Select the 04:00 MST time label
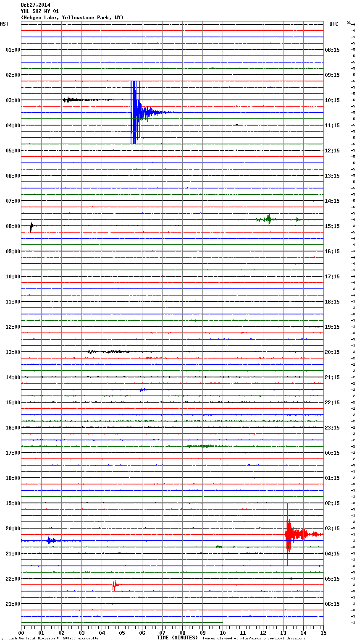The width and height of the screenshot is (357, 644). [x=13, y=126]
